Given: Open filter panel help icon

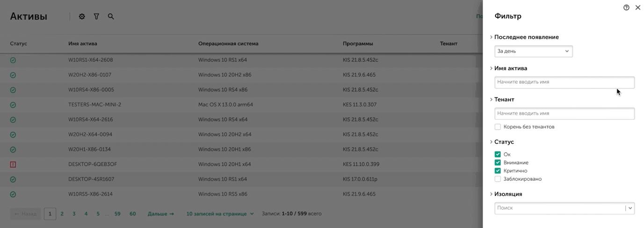Looking at the screenshot, I should pyautogui.click(x=626, y=7).
